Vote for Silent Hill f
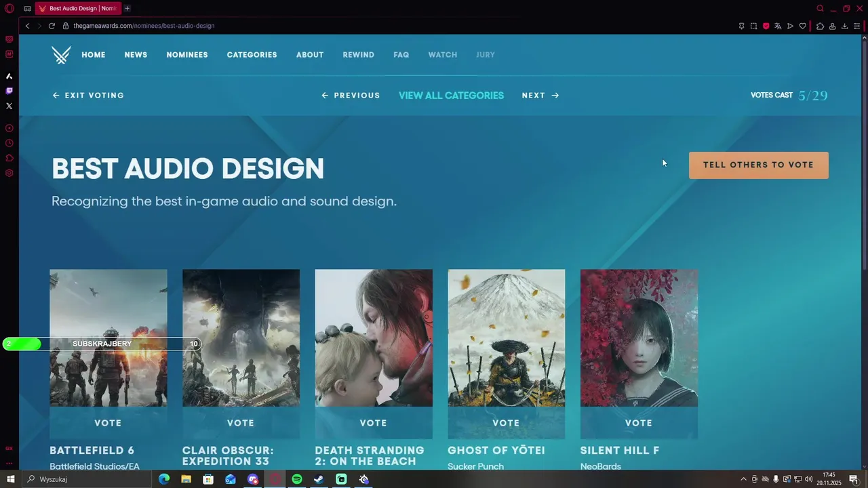Screen dimensions: 868x488 639,423
